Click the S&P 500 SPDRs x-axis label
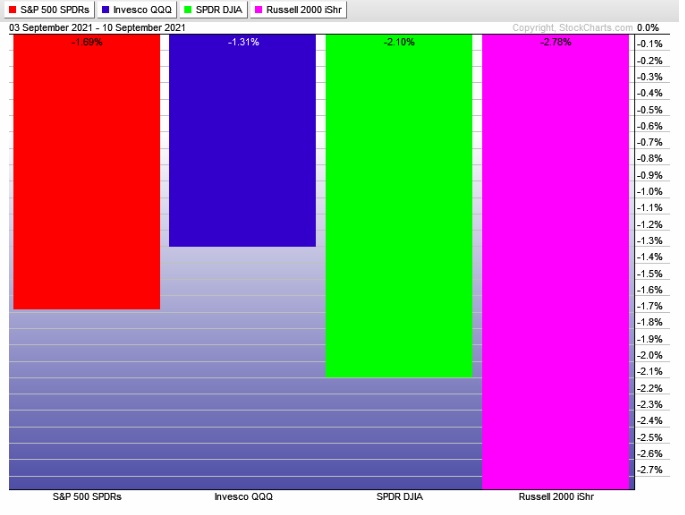Image resolution: width=685 pixels, height=515 pixels. pos(87,497)
